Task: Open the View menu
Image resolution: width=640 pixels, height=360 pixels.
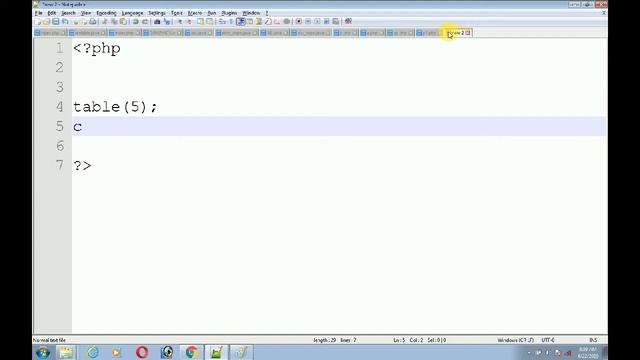Action: point(86,13)
